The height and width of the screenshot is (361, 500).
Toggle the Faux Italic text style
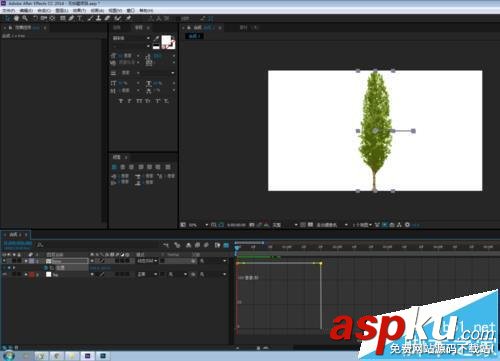pos(130,101)
